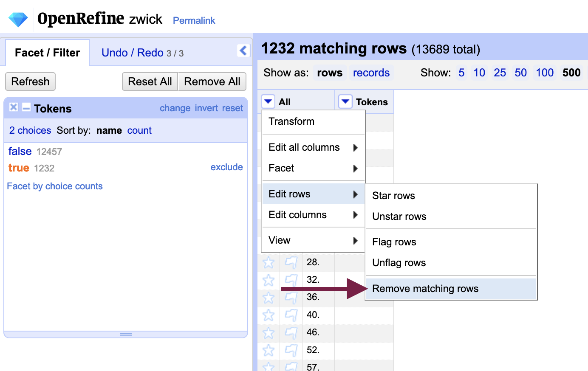Image resolution: width=588 pixels, height=371 pixels.
Task: Show 100 rows per page
Action: 545,73
